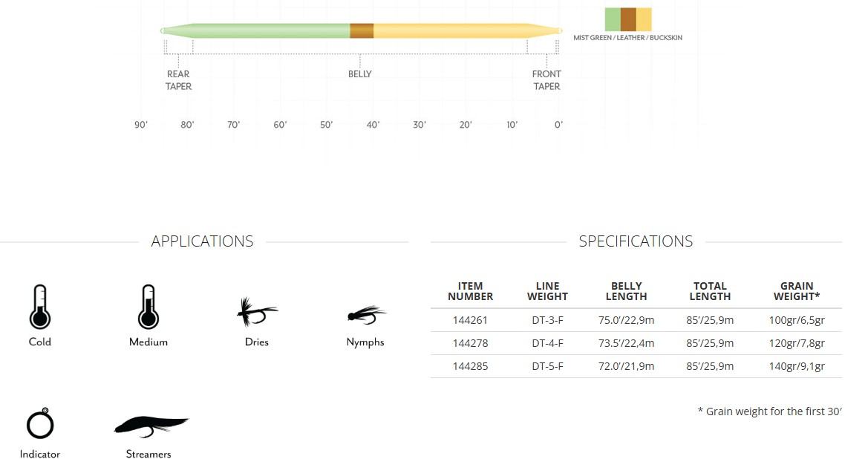Click the Applications section heading
Image resolution: width=868 pixels, height=459 pixels.
[202, 241]
